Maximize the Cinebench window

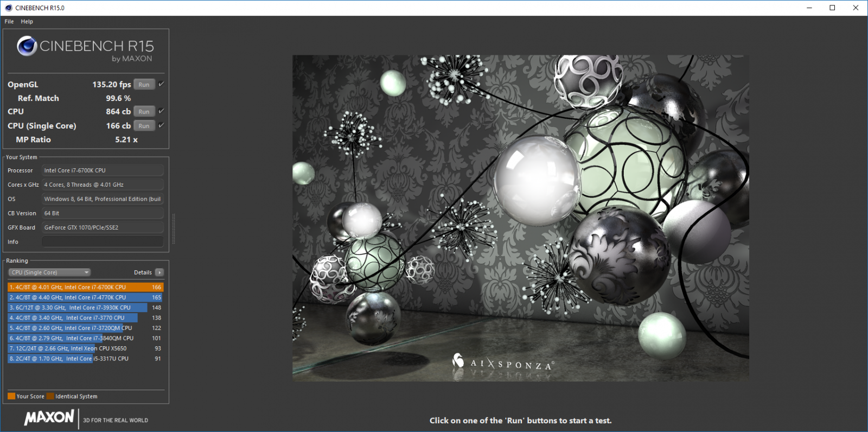(x=833, y=8)
